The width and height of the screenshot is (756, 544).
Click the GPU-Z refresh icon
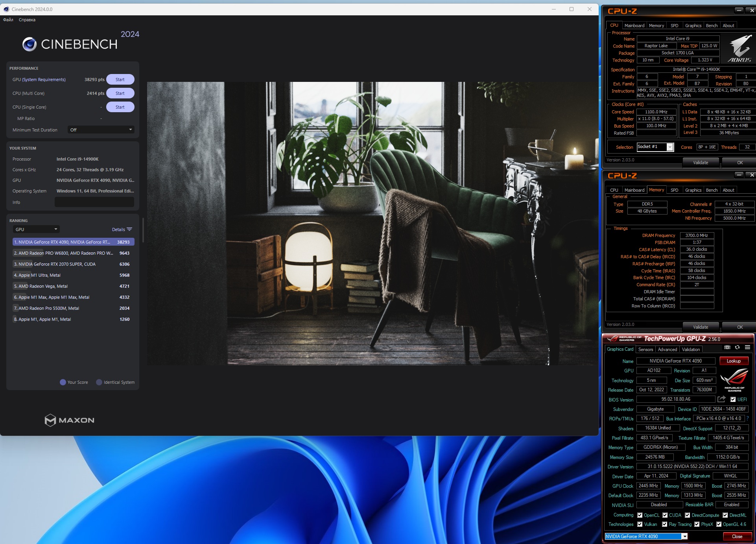737,348
